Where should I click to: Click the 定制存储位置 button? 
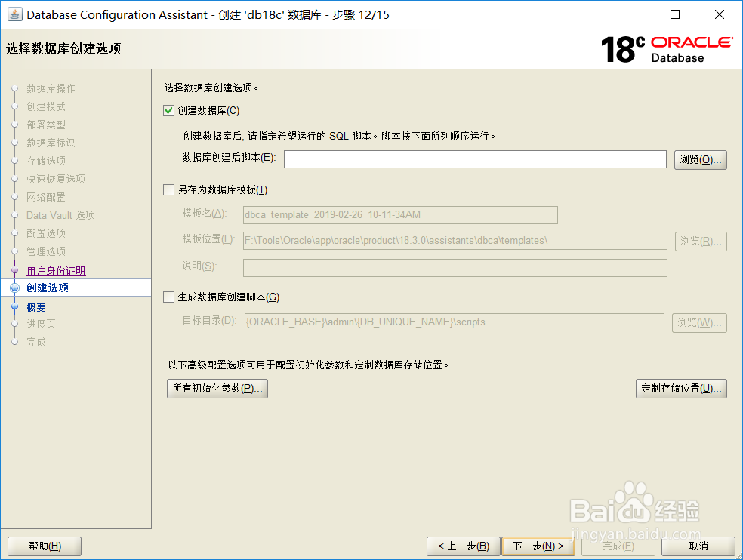681,389
